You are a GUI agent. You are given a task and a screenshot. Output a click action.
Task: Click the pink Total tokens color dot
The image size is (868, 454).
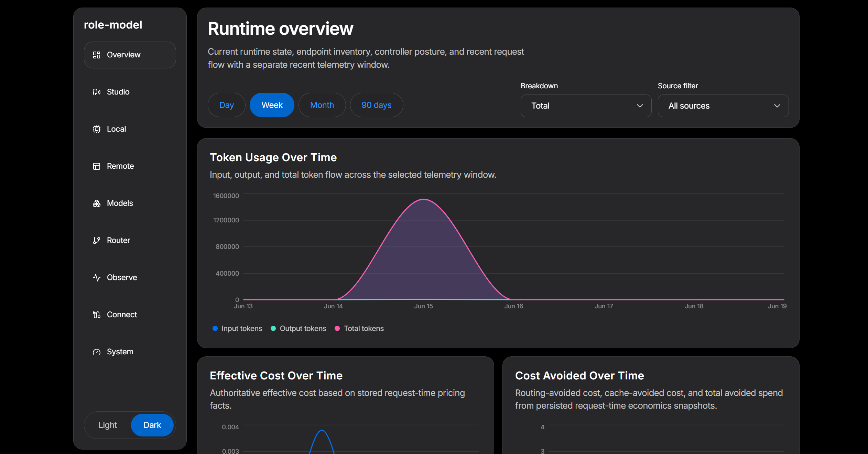coord(337,329)
